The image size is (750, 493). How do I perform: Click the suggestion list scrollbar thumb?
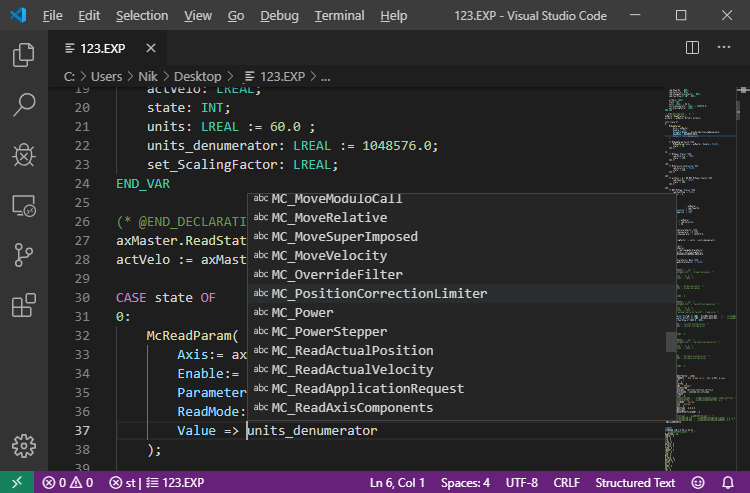[671, 341]
